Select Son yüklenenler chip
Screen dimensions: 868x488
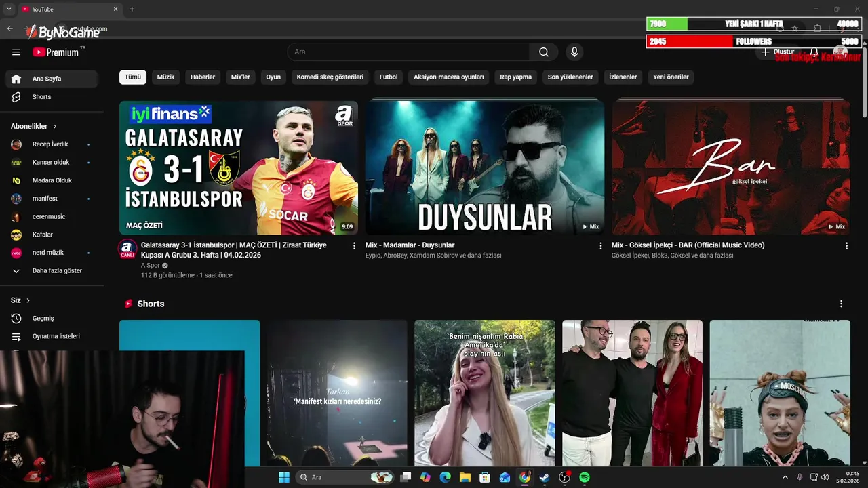pyautogui.click(x=570, y=77)
